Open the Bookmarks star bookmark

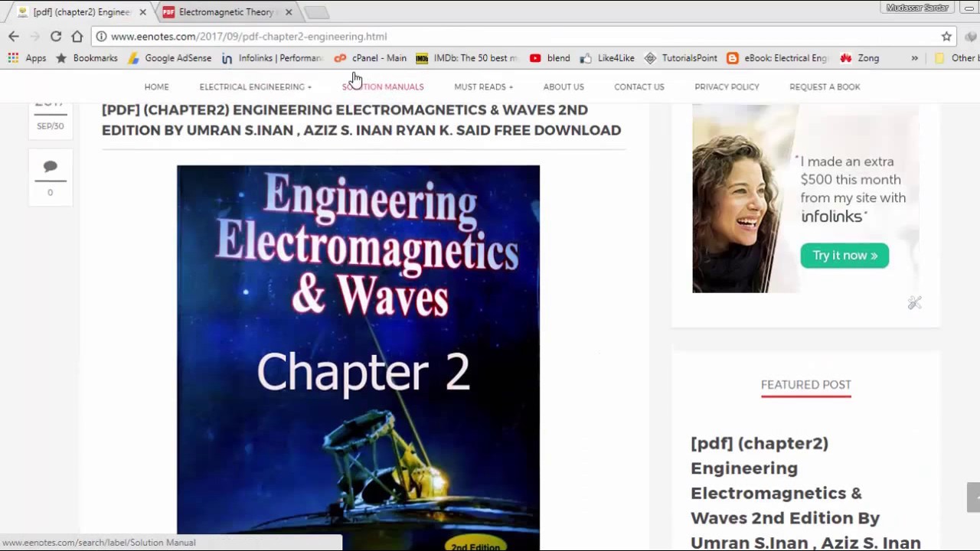[x=87, y=58]
